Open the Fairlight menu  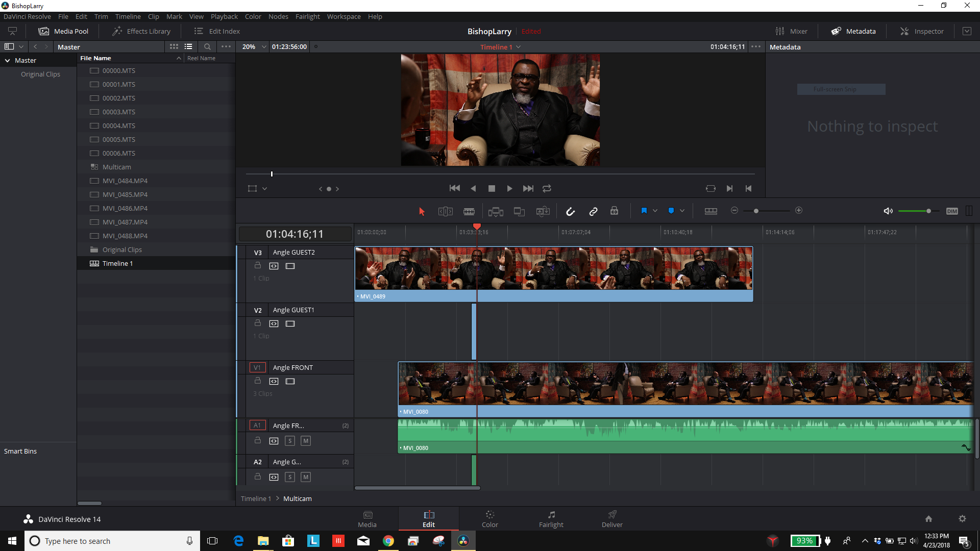307,16
